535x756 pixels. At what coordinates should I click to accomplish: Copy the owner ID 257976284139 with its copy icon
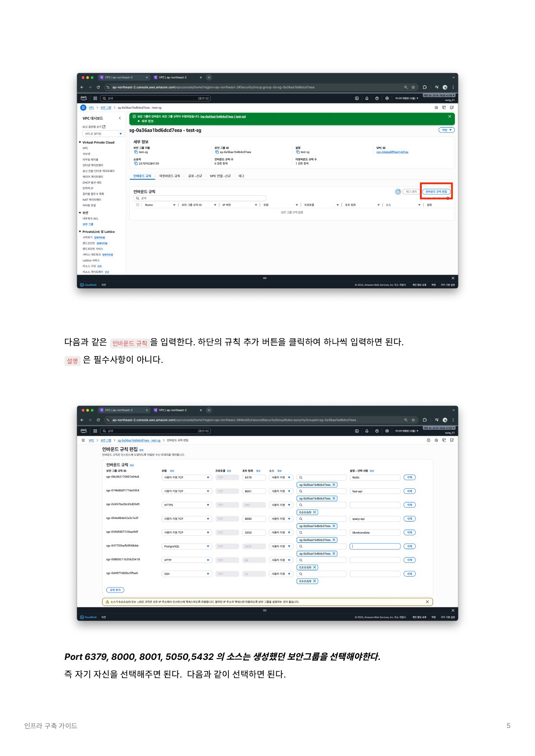click(136, 164)
